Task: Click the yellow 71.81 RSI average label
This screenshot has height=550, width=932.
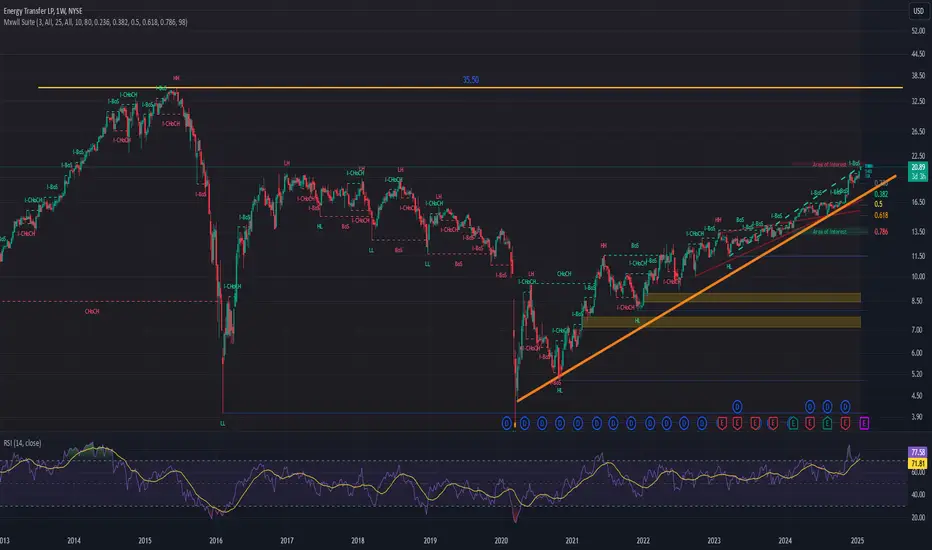Action: click(x=918, y=463)
